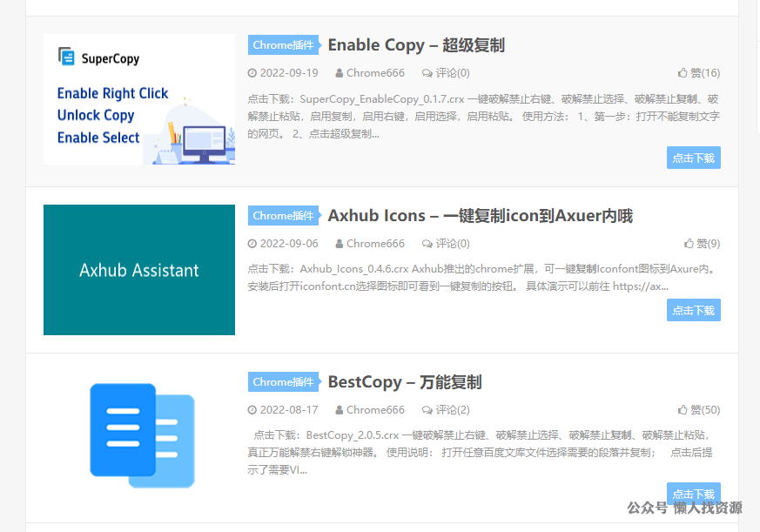This screenshot has width=760, height=532.
Task: Click the Chrome插件 tag on BestCopy post
Action: tap(283, 382)
